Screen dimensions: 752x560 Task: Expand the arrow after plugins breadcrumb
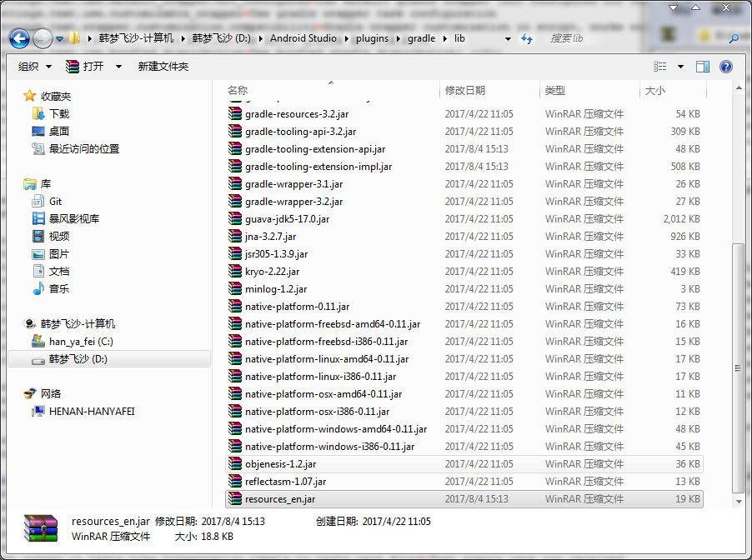(398, 39)
